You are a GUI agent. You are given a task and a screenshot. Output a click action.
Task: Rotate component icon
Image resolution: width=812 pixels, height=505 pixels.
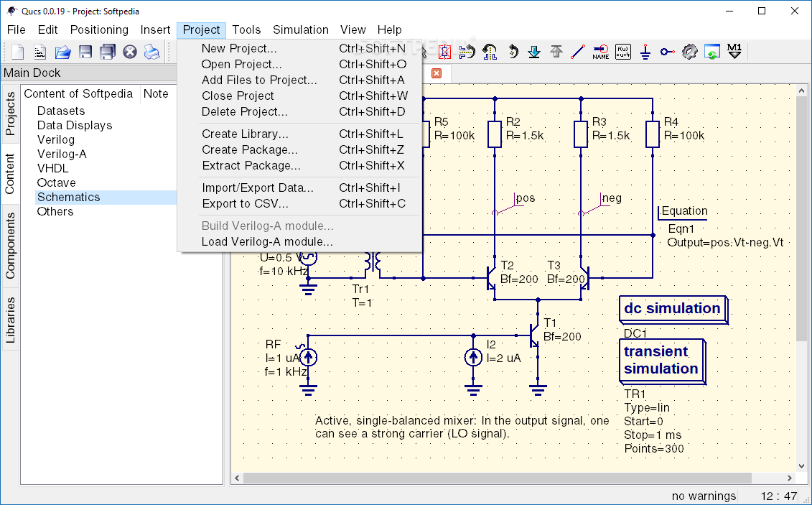[512, 52]
